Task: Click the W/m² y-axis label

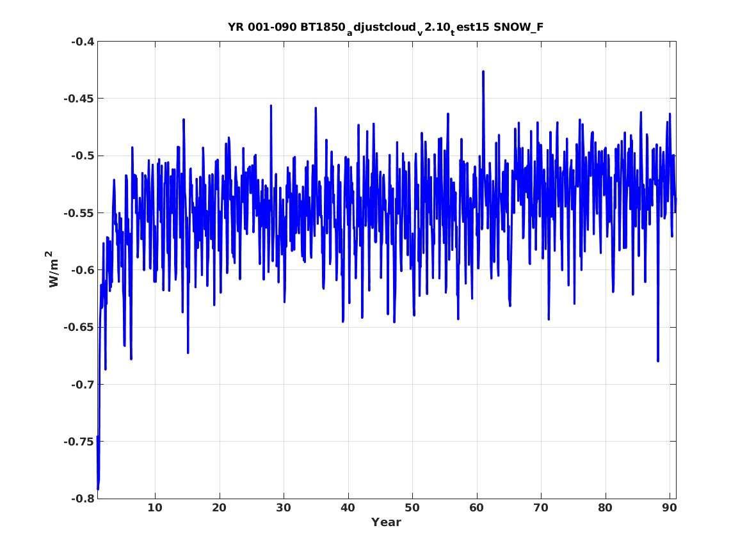Action: coord(53,269)
